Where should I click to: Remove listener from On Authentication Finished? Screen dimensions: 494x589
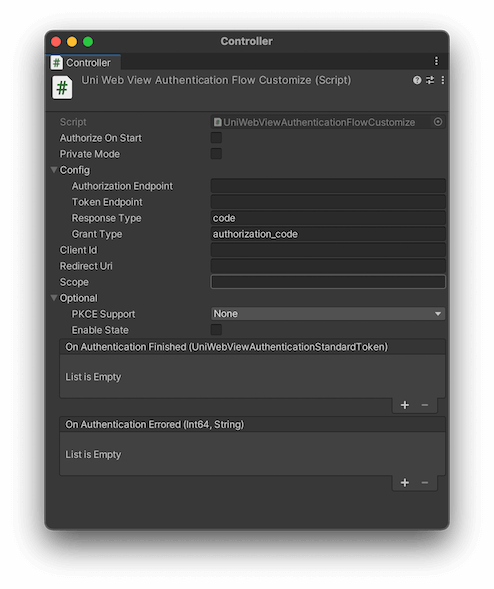(x=425, y=405)
